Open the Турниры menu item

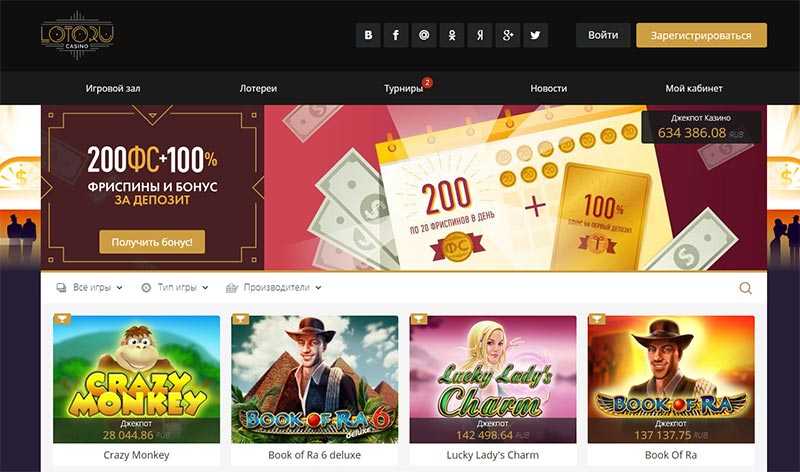point(404,88)
